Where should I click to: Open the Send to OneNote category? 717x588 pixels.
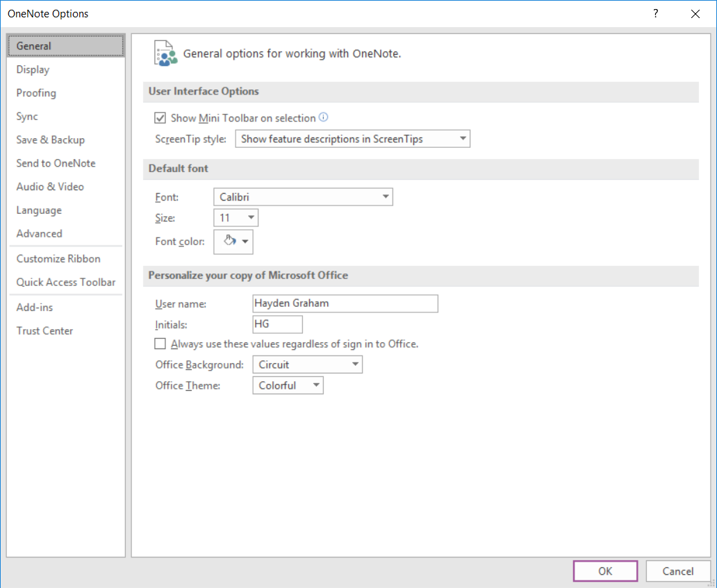tap(66, 163)
